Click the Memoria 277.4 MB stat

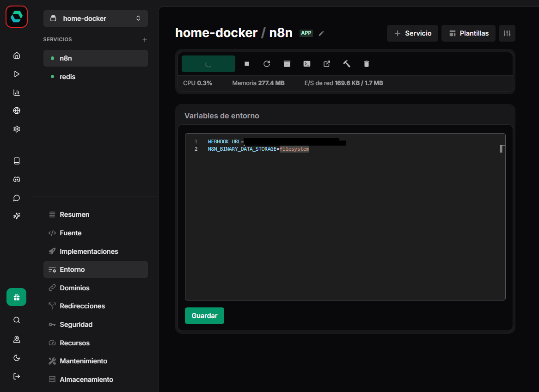click(258, 83)
